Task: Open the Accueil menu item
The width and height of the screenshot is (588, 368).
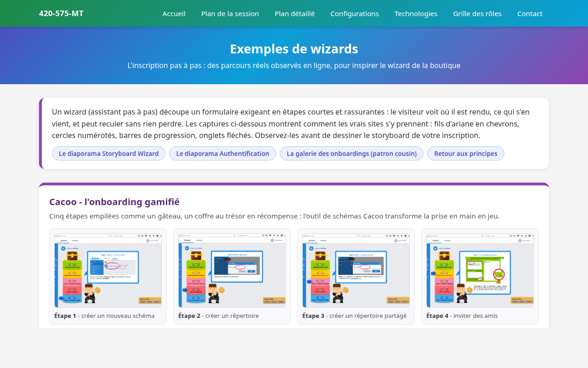Action: tap(174, 13)
